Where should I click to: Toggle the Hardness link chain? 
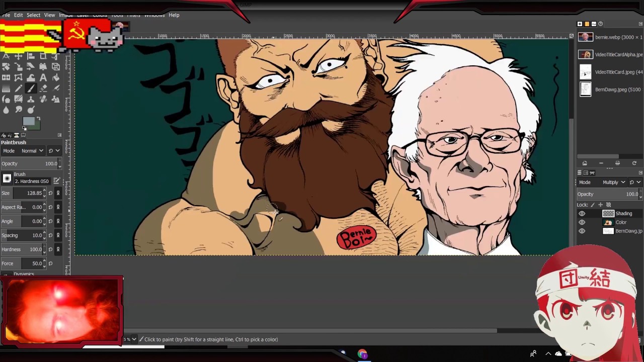coord(58,249)
